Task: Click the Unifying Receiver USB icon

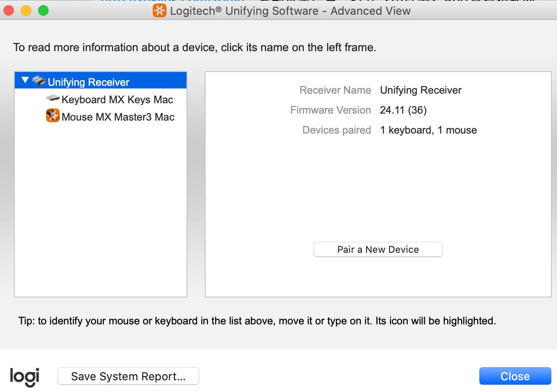Action: [39, 81]
